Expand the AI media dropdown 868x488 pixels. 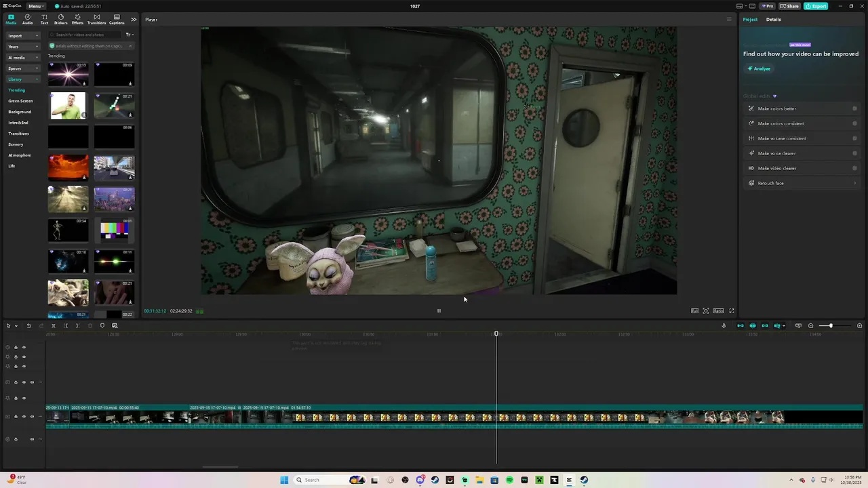pos(24,58)
